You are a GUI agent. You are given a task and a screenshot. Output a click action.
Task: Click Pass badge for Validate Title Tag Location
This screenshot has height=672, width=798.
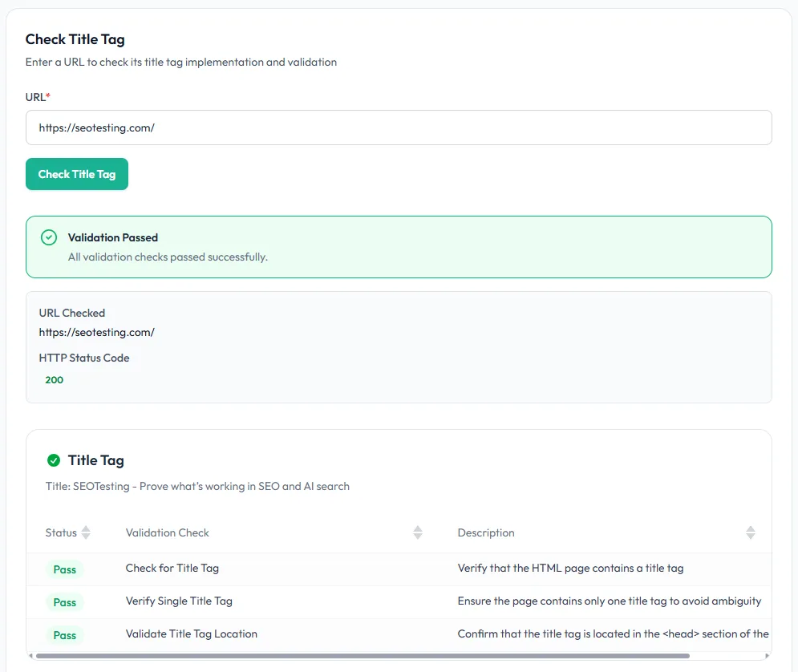tap(65, 635)
